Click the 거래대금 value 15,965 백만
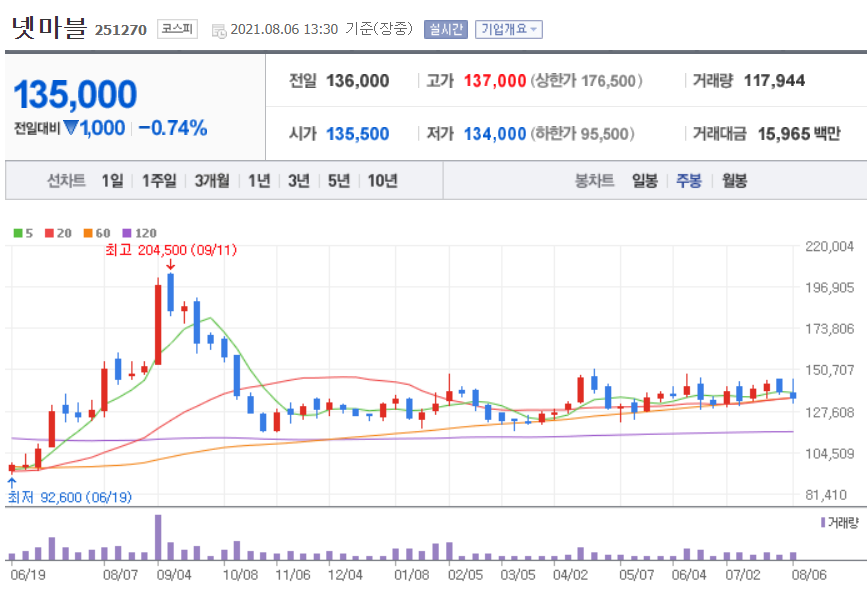867x602 pixels. [x=799, y=134]
